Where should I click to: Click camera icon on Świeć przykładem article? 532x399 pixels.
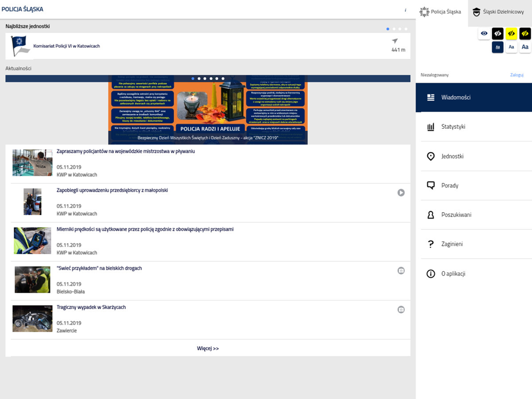pos(401,271)
